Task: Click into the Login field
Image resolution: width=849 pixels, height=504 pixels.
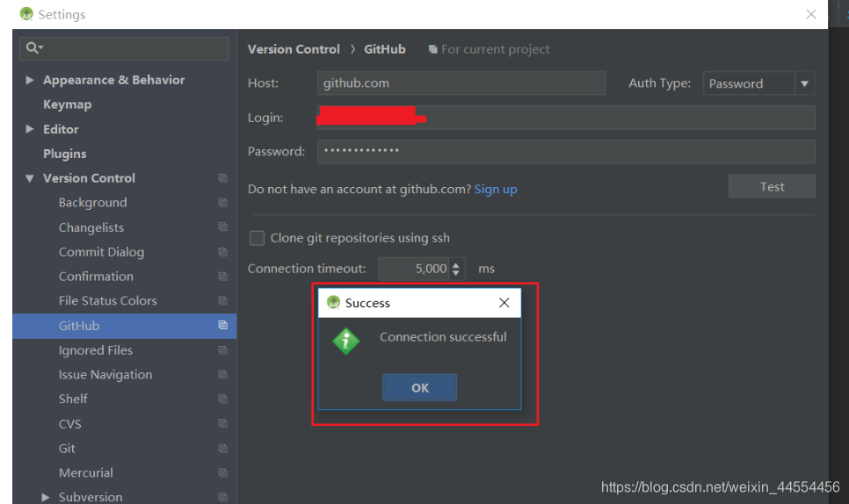Action: click(566, 118)
